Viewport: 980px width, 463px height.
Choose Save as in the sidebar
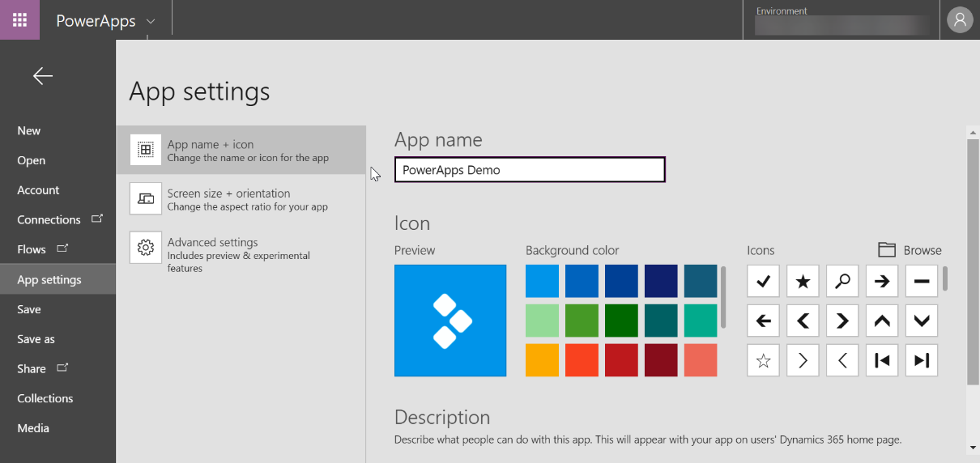[36, 339]
